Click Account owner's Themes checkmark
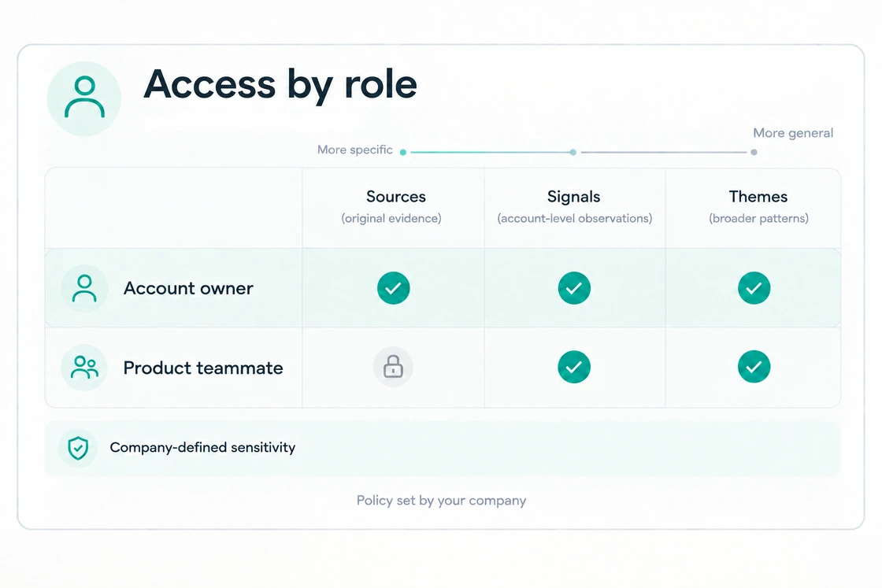Screen dimensions: 882x588 click(754, 288)
